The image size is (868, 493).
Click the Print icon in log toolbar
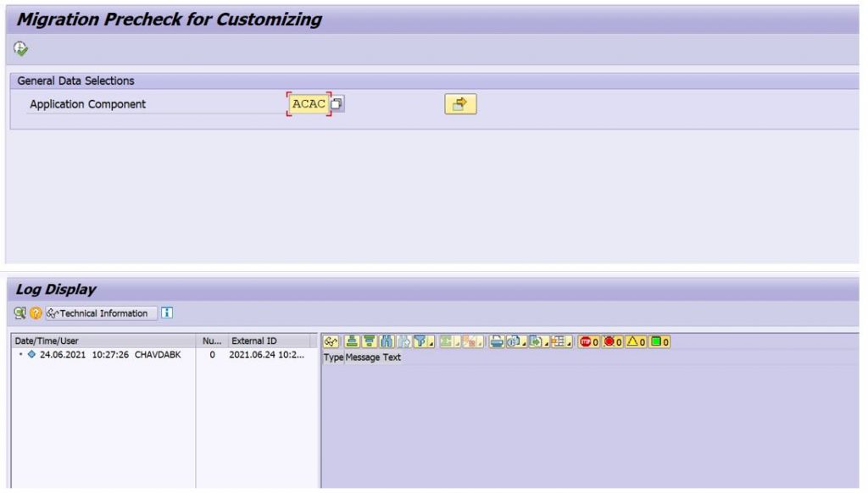coord(497,342)
